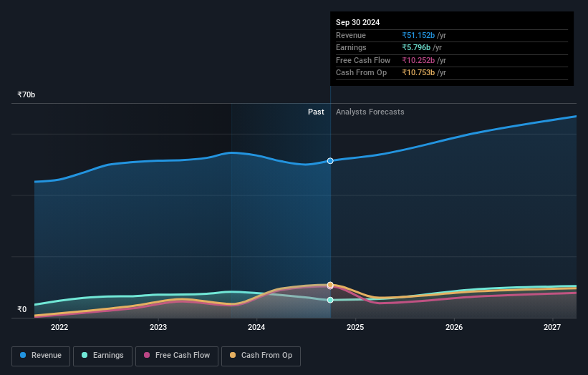Toggle the Free Cash Flow legend series

click(x=177, y=356)
